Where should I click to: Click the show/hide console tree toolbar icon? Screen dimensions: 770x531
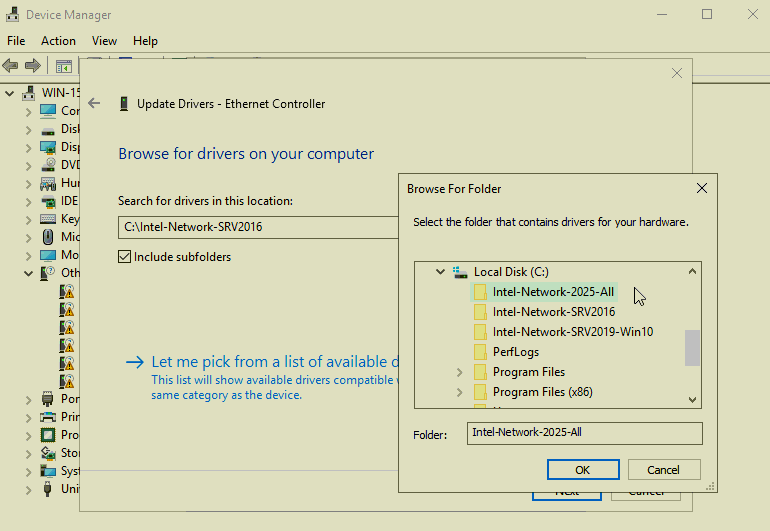point(63,66)
